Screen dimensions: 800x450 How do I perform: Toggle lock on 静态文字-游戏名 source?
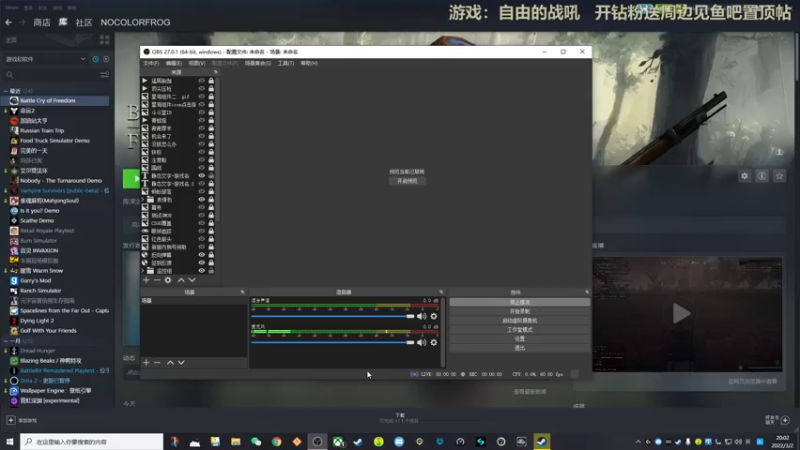[x=211, y=176]
